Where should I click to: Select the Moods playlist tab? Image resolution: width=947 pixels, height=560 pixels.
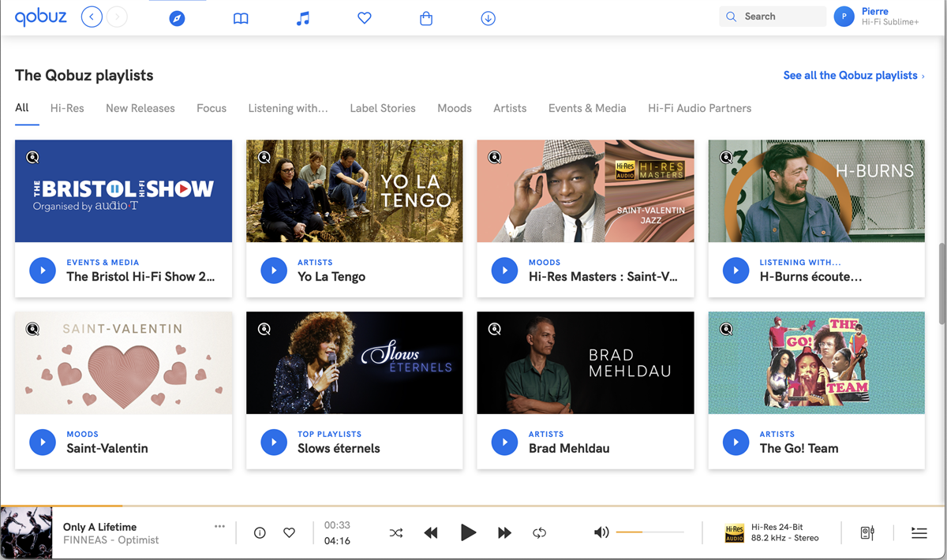(454, 108)
